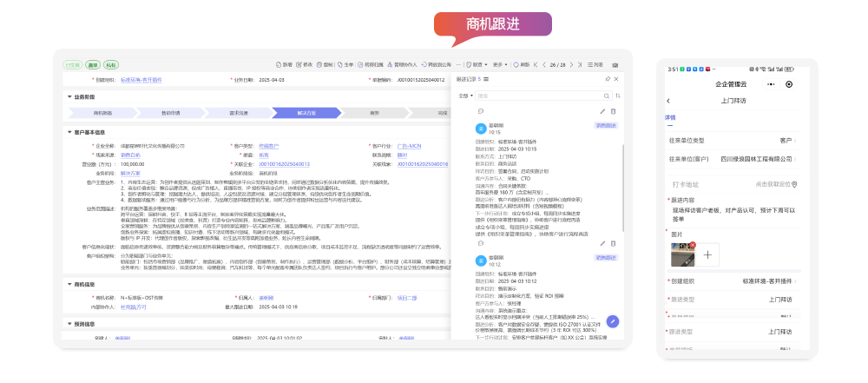The height and width of the screenshot is (383, 868).
Task: Open the 终端客户 customer type link
Action: click(x=270, y=145)
